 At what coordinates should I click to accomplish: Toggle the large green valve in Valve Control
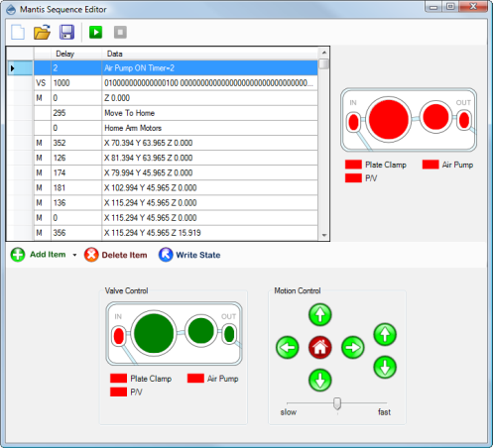tap(154, 333)
